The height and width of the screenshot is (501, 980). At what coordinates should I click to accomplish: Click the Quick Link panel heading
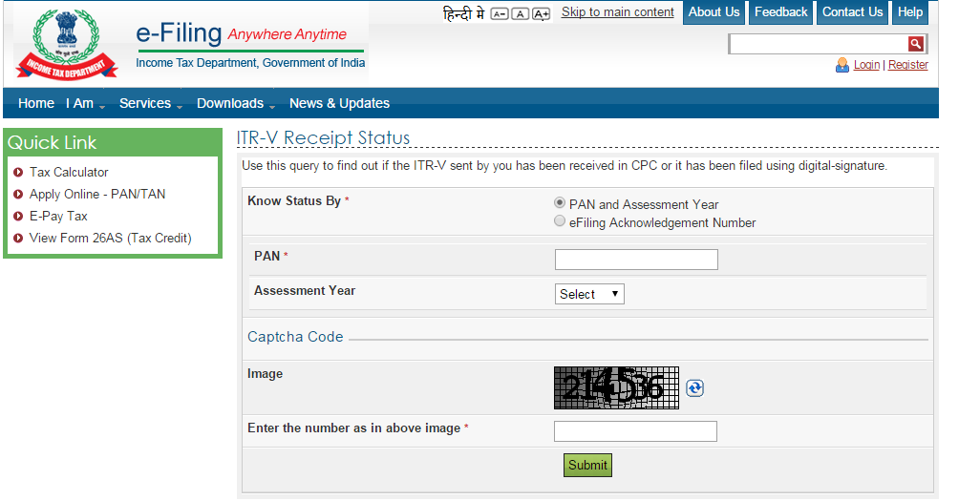click(x=52, y=142)
